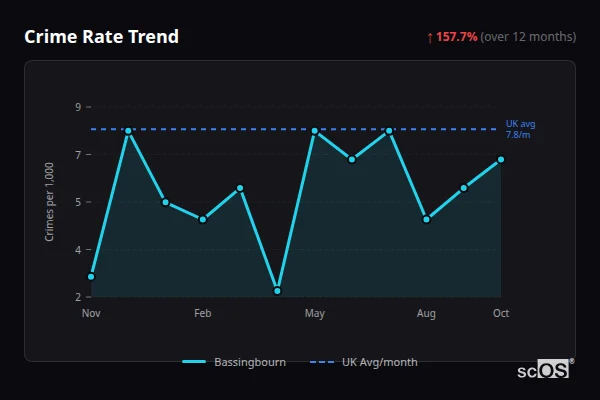Click the '(over 12 months)' text
The height and width of the screenshot is (400, 600).
coord(528,37)
